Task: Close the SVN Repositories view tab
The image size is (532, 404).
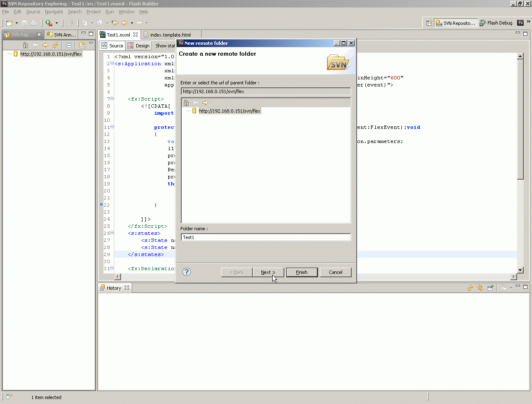Action: coord(39,34)
